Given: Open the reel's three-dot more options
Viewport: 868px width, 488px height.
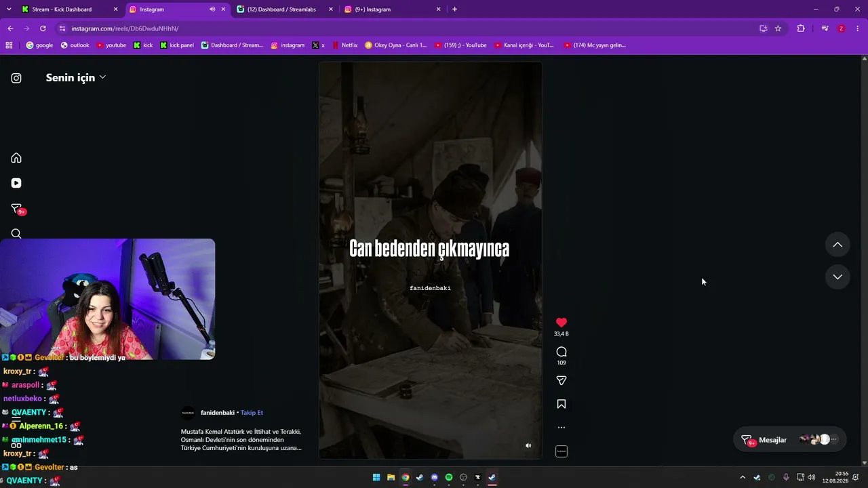Looking at the screenshot, I should point(561,428).
